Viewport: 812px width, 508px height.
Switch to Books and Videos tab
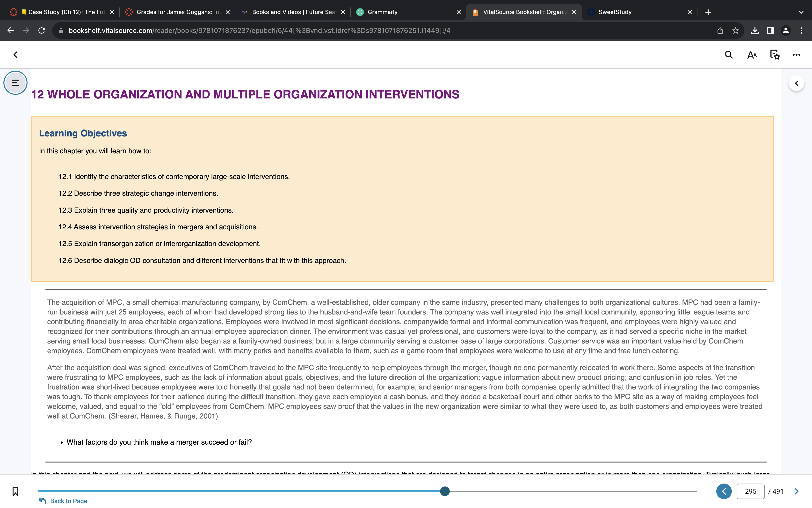click(293, 12)
